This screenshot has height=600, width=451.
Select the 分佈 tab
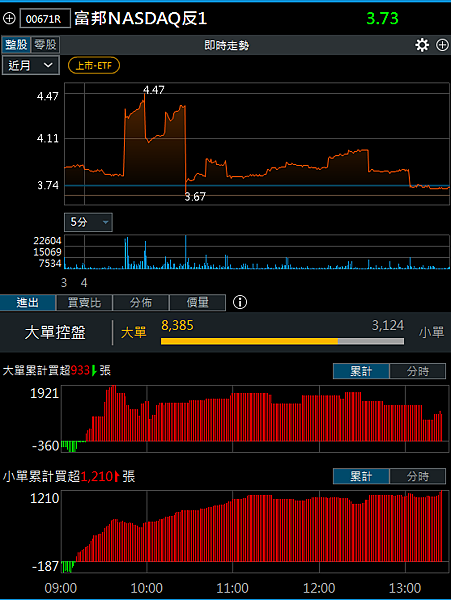coord(141,303)
